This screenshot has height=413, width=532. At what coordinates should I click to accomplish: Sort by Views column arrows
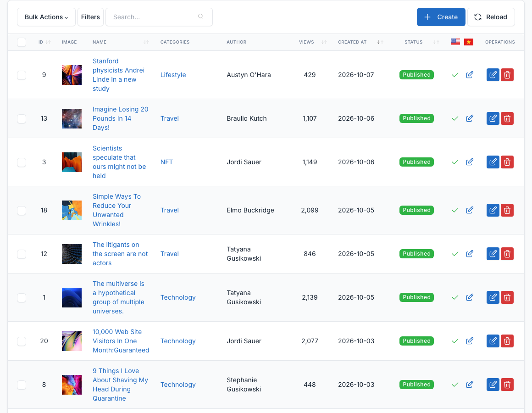[324, 42]
